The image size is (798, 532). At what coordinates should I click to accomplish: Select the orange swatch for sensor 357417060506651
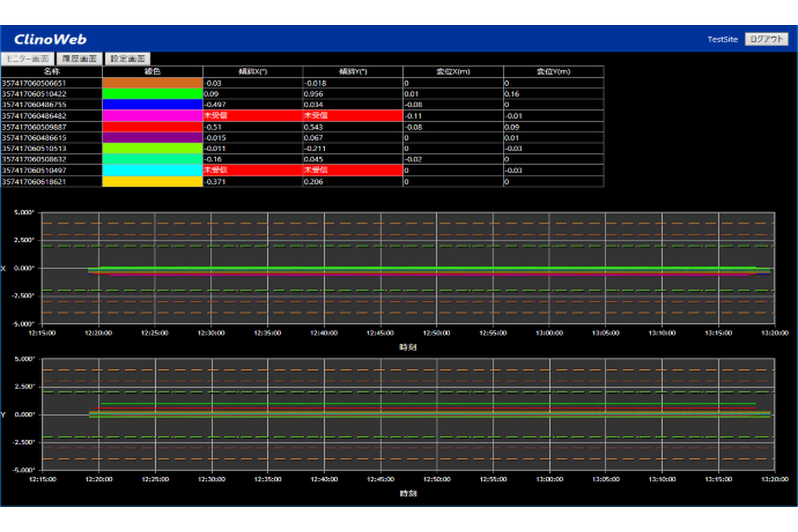click(x=152, y=83)
